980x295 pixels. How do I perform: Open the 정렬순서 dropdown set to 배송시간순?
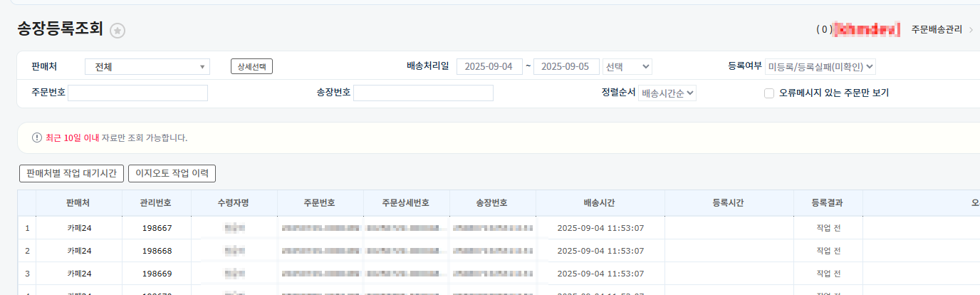[x=667, y=93]
